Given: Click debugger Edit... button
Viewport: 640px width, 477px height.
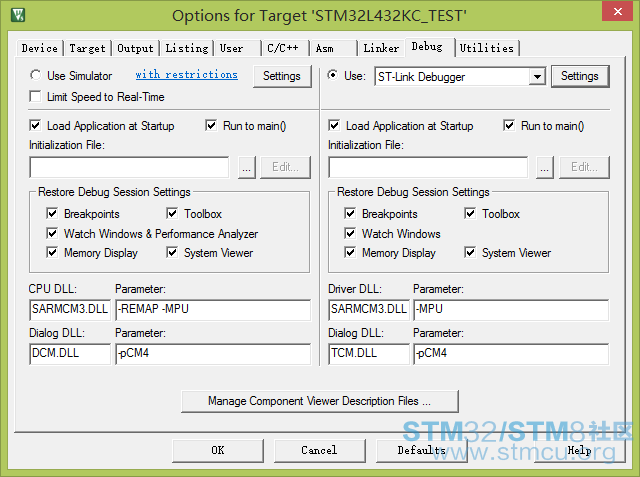Looking at the screenshot, I should point(584,167).
